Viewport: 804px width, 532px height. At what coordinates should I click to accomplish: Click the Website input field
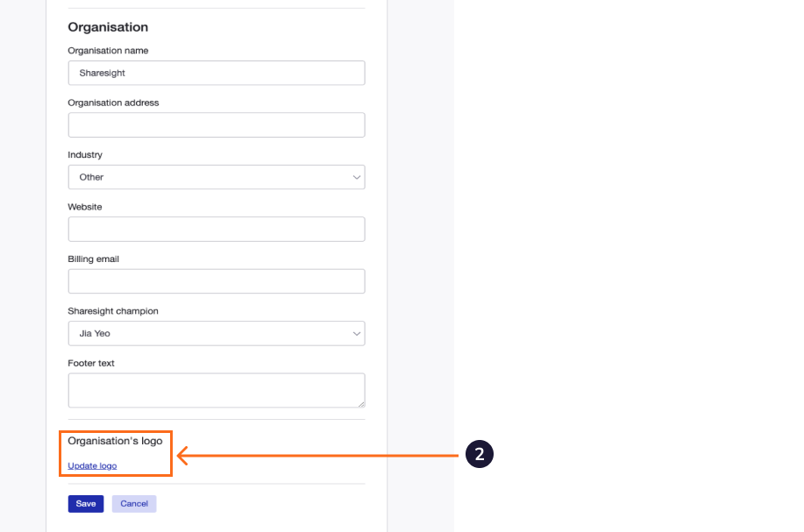click(216, 229)
